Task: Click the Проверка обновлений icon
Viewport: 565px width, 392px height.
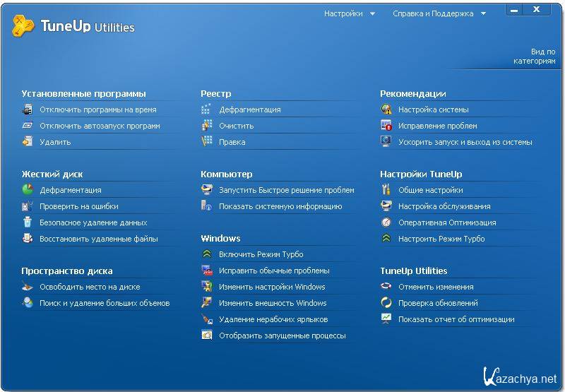Action: [x=386, y=303]
